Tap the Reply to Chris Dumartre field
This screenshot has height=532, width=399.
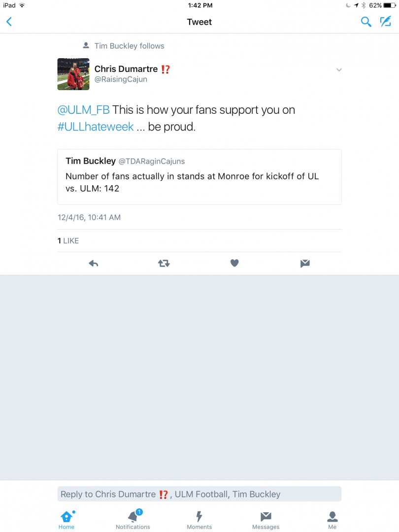(199, 494)
